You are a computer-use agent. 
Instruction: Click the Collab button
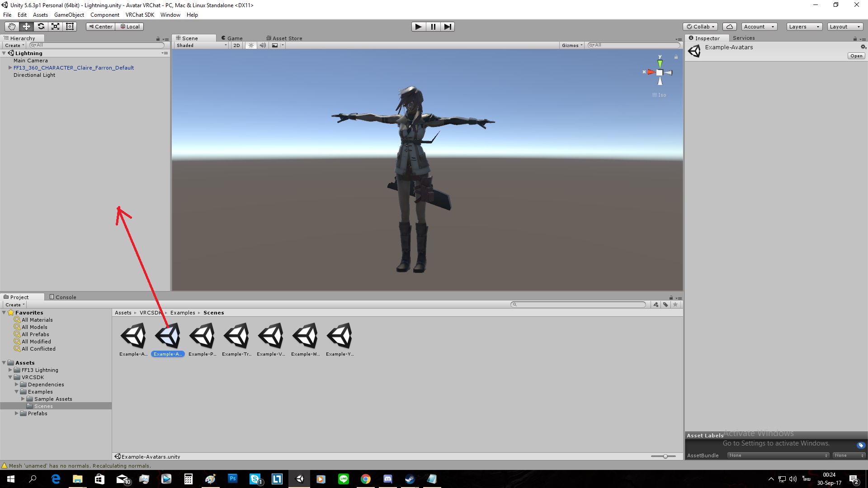click(x=700, y=27)
